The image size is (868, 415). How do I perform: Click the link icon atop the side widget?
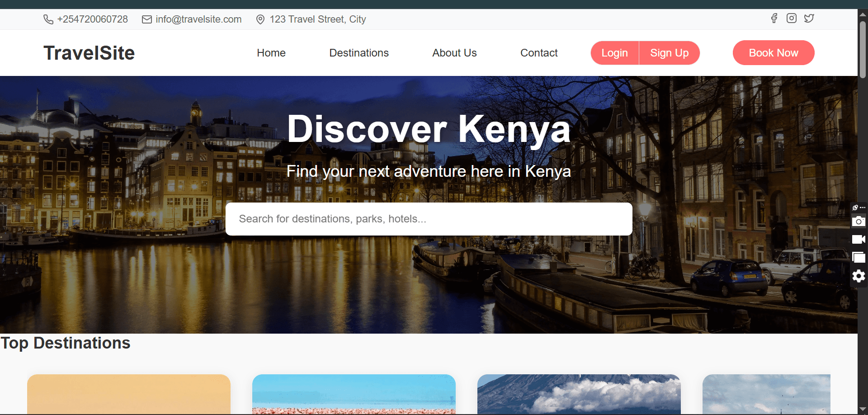click(x=855, y=207)
